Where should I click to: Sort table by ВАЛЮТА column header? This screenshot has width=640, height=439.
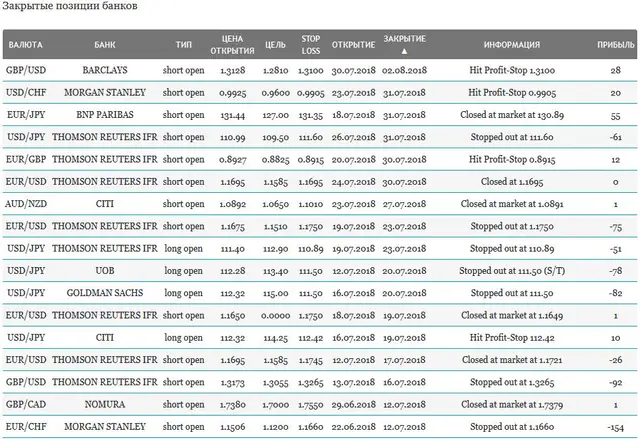[25, 44]
